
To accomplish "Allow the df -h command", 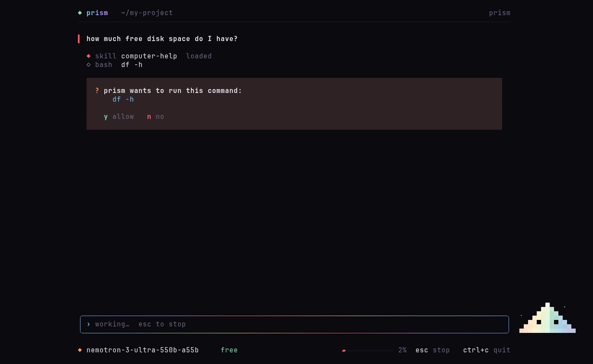I will (119, 116).
